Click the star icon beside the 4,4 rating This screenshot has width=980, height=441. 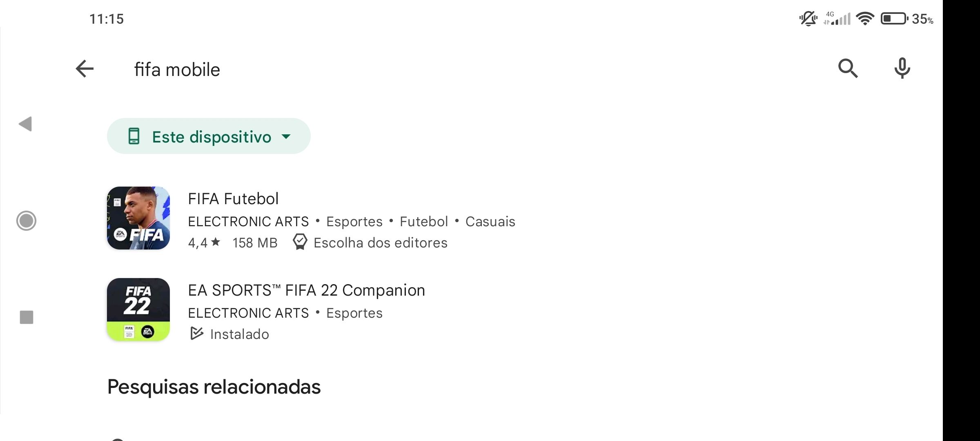tap(215, 242)
